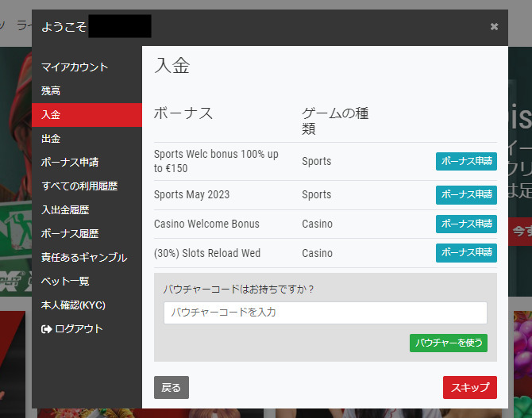Click the ようこそ greeting text
Viewport: 532px width, 418px height.
(64, 27)
